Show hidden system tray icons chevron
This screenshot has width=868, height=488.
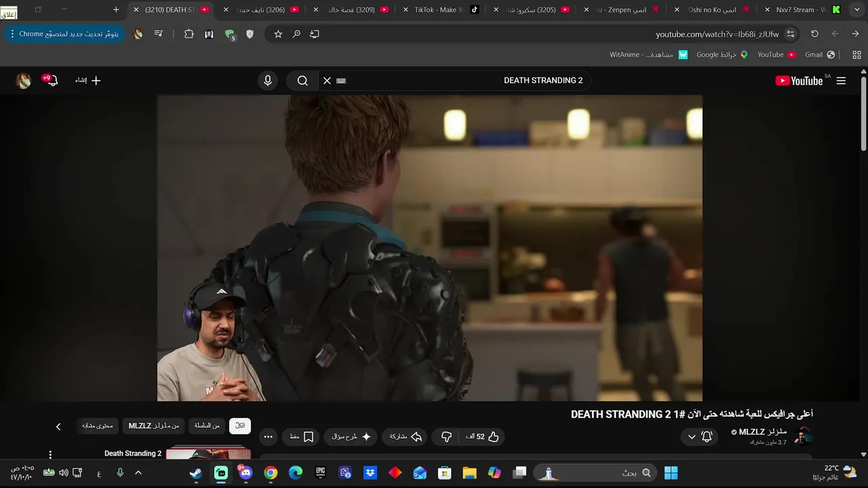click(138, 473)
